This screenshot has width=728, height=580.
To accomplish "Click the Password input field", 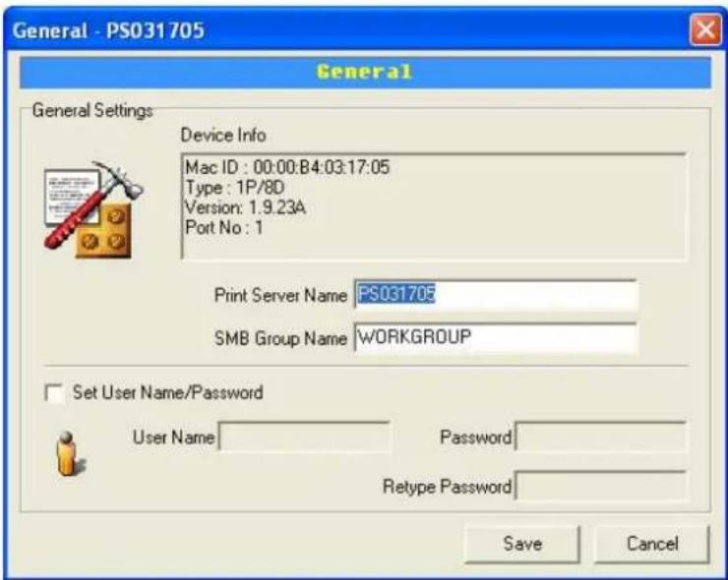I will (x=601, y=436).
